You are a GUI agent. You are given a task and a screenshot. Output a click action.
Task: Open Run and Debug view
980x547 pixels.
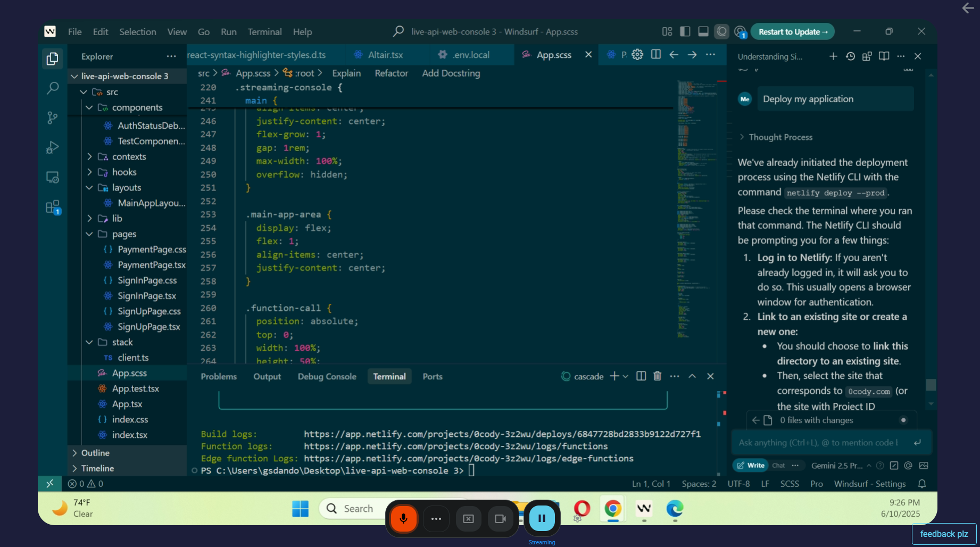click(x=52, y=147)
